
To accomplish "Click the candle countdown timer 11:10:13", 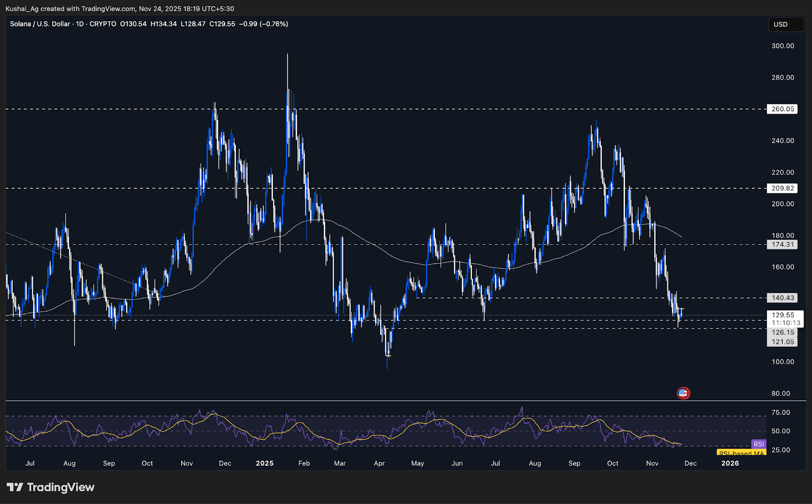I will (786, 323).
